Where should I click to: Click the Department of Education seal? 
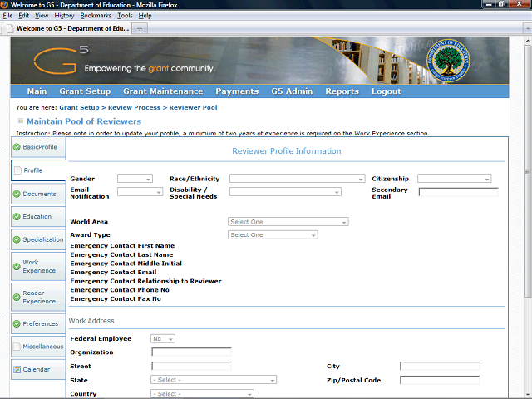tap(448, 61)
